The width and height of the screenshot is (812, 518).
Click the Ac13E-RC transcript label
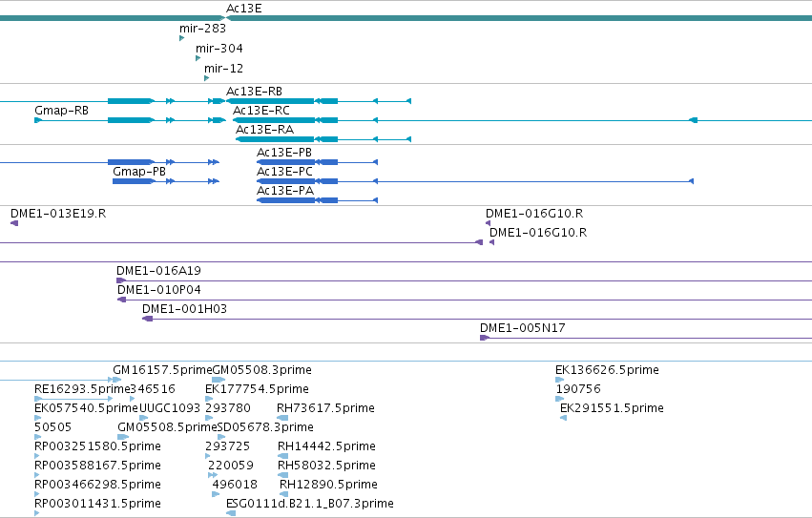click(261, 111)
